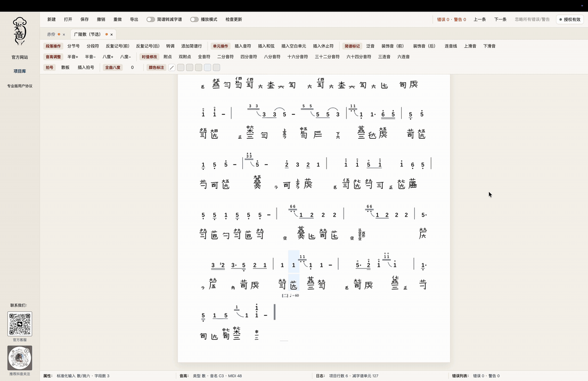Click 插入和弦
The height and width of the screenshot is (381, 588).
(266, 46)
